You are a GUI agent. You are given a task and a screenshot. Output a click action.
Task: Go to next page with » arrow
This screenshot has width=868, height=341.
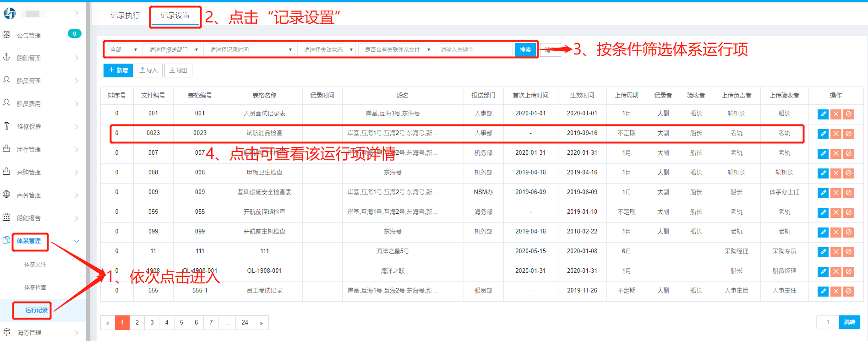(x=261, y=322)
